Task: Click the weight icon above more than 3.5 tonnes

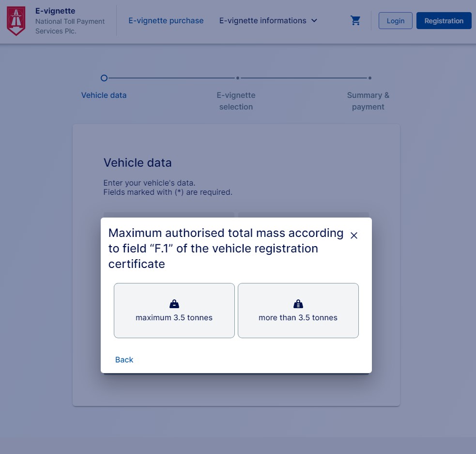Action: pyautogui.click(x=298, y=304)
